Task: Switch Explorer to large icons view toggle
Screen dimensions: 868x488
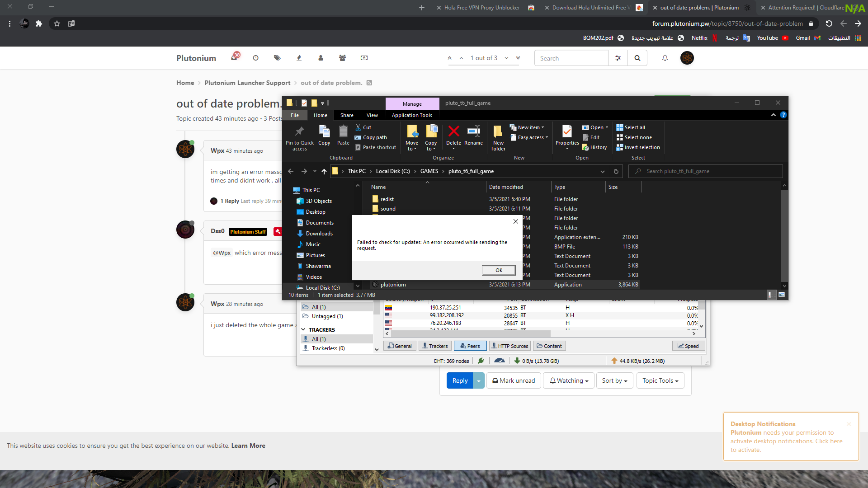Action: [x=782, y=295]
